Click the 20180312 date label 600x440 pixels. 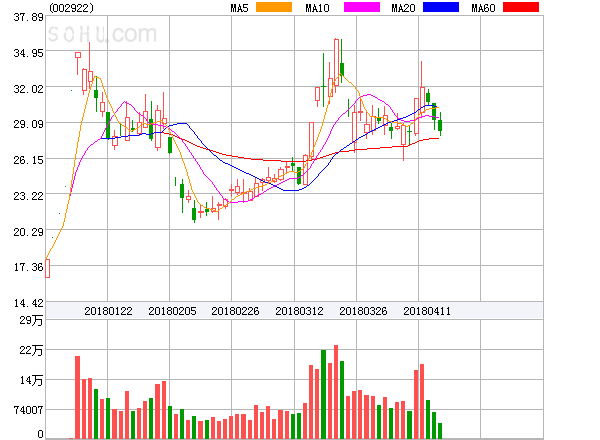(x=299, y=311)
